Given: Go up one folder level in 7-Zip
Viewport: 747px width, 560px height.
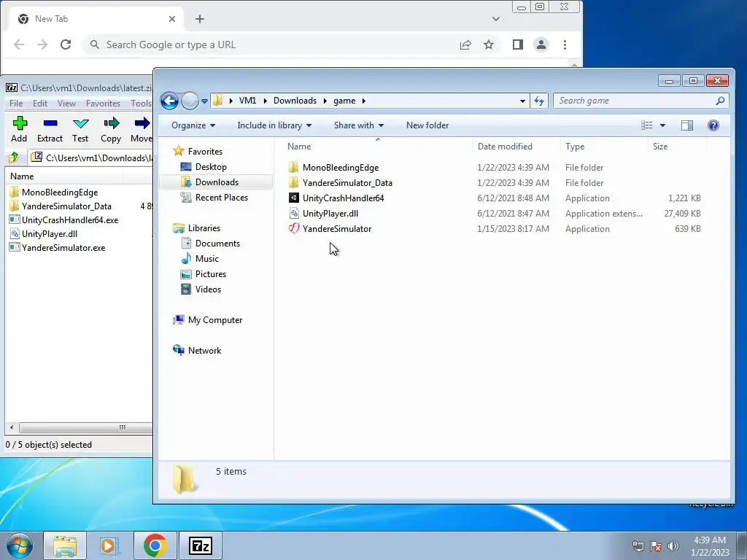Looking at the screenshot, I should tap(14, 157).
